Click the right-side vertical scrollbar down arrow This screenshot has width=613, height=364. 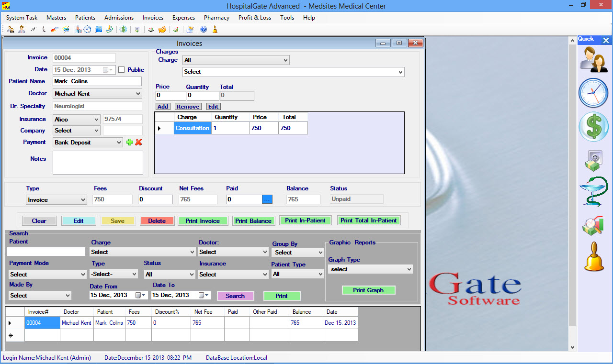point(572,347)
